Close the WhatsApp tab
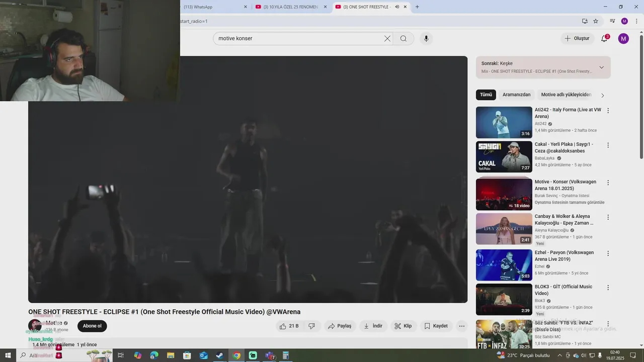This screenshot has width=644, height=362. 246,7
